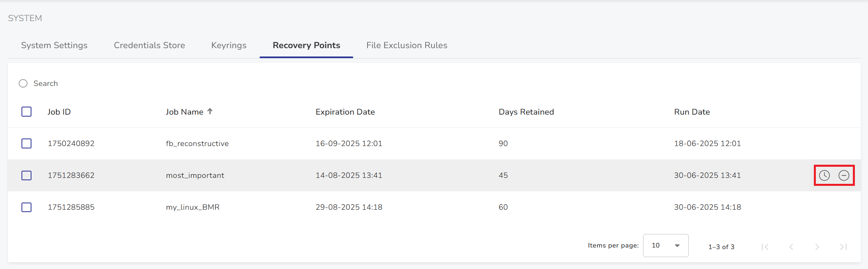Open the Items per page dropdown

[665, 246]
